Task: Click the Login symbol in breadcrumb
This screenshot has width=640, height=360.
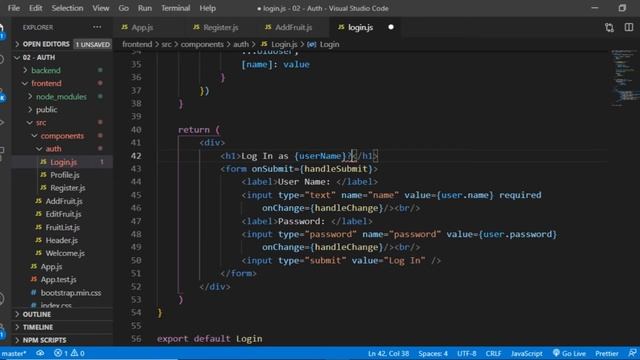Action: pyautogui.click(x=329, y=44)
